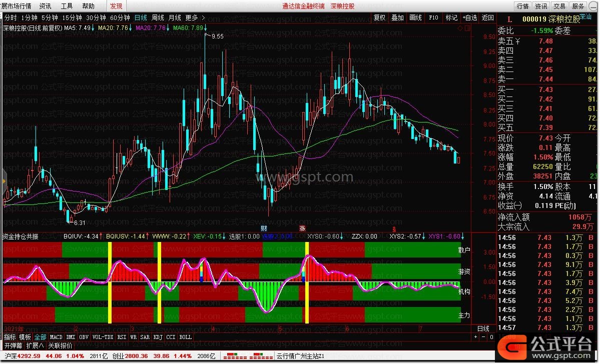Switch indicator to RSI
The width and height of the screenshot is (600, 364).
[x=122, y=337]
